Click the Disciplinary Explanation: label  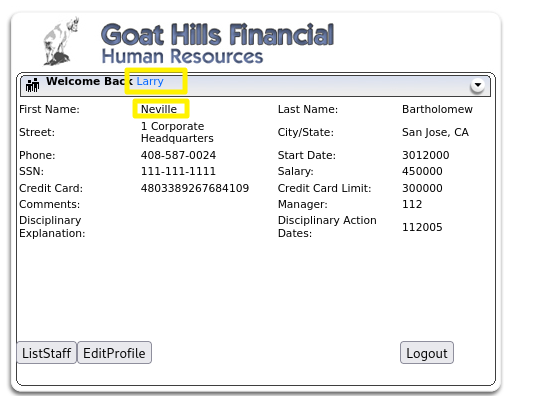click(52, 227)
